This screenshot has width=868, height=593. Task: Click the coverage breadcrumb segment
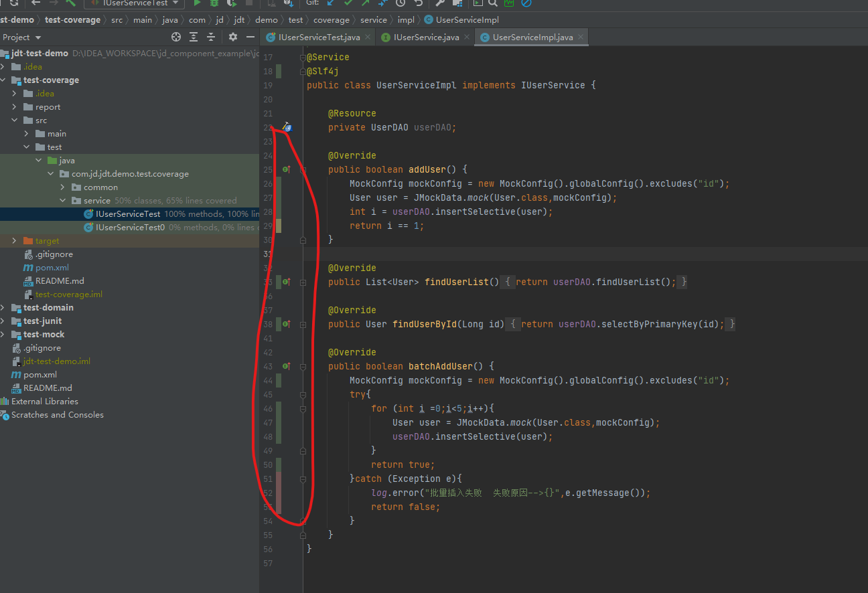click(x=332, y=20)
